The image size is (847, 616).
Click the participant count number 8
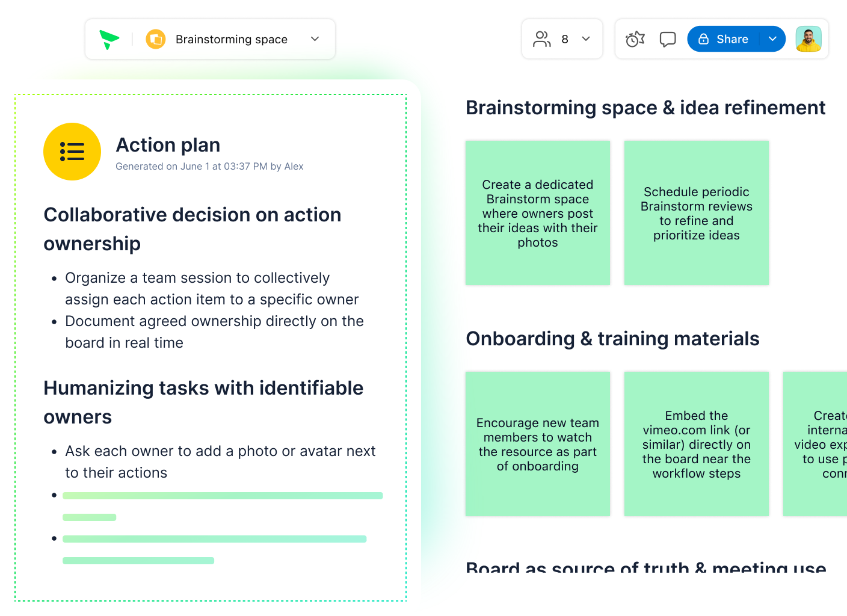(x=565, y=39)
